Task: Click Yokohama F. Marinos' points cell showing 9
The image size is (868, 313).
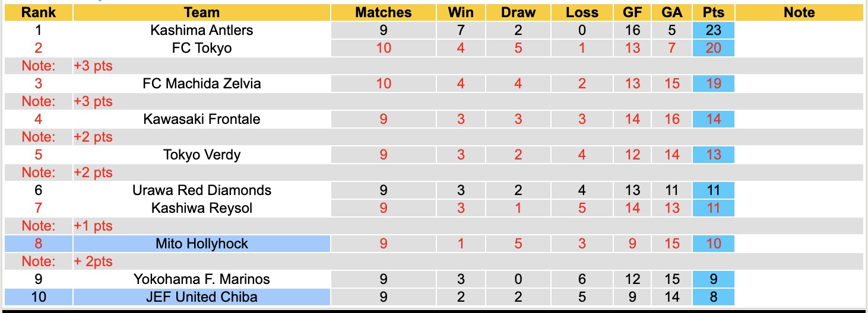Action: click(713, 279)
